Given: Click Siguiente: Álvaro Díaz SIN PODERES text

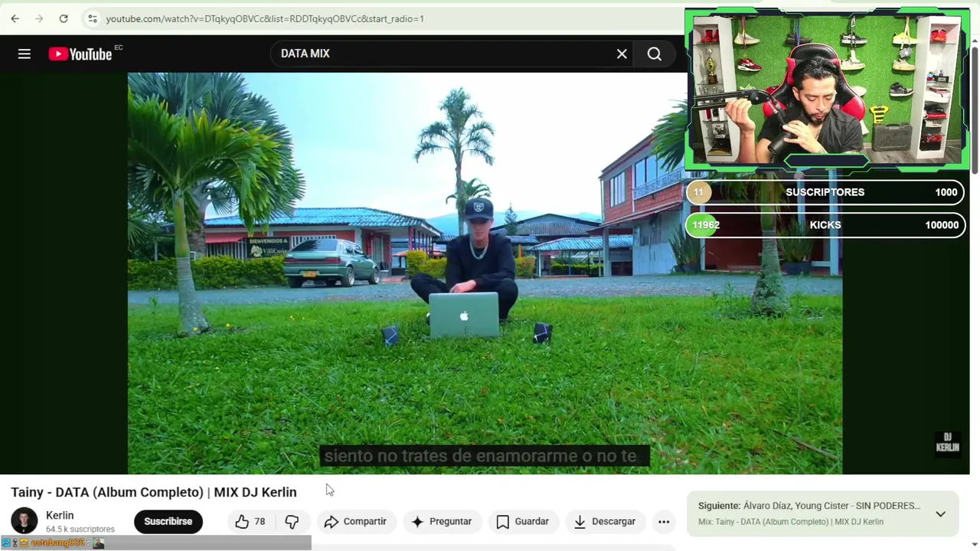Looking at the screenshot, I should click(809, 506).
